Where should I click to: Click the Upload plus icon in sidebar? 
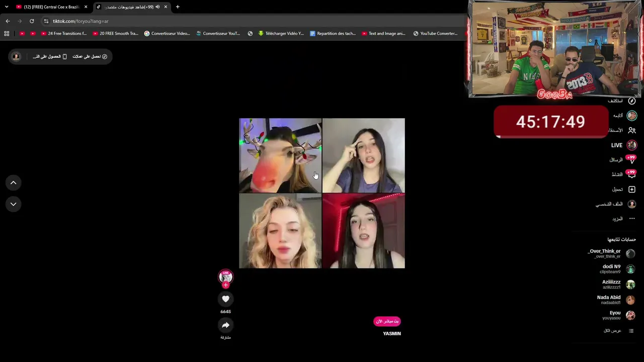[x=632, y=190]
